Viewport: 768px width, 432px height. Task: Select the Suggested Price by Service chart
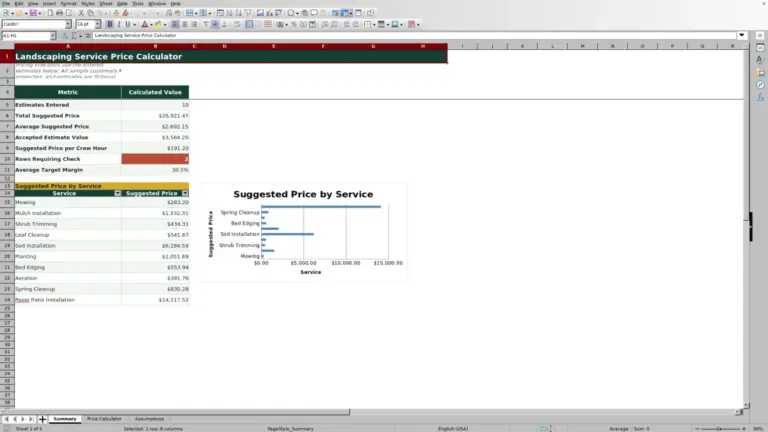[x=303, y=233]
